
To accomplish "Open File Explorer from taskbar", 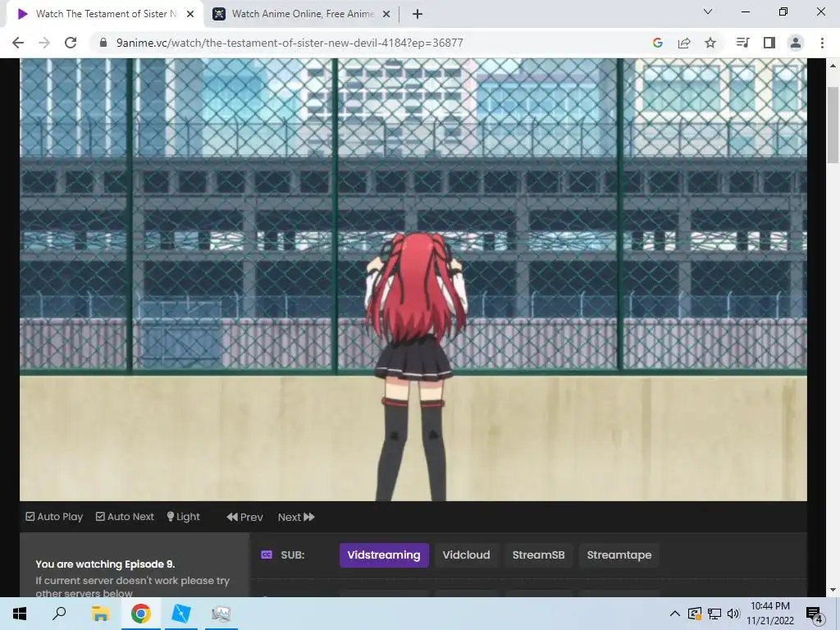I will (100, 614).
